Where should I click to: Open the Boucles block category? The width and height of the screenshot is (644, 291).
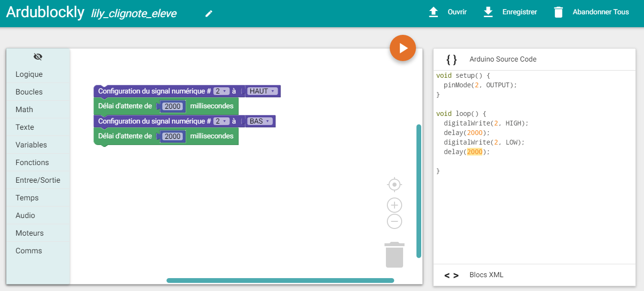click(x=29, y=92)
